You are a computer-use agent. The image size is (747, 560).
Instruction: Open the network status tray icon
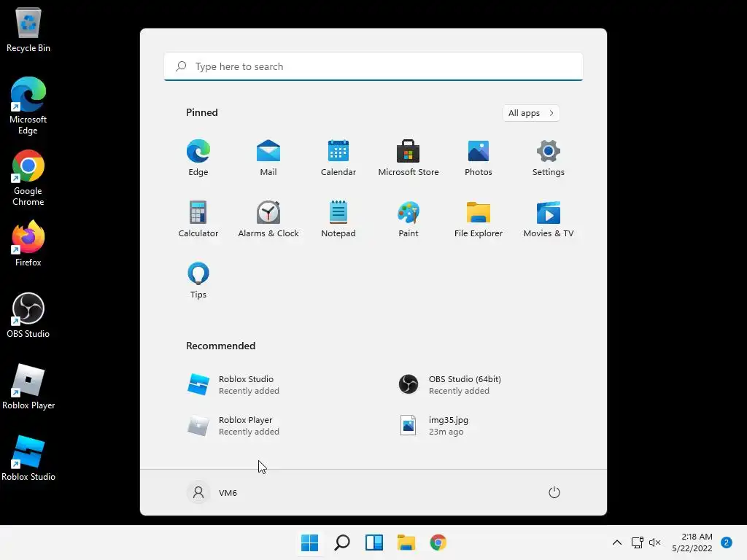pyautogui.click(x=638, y=542)
